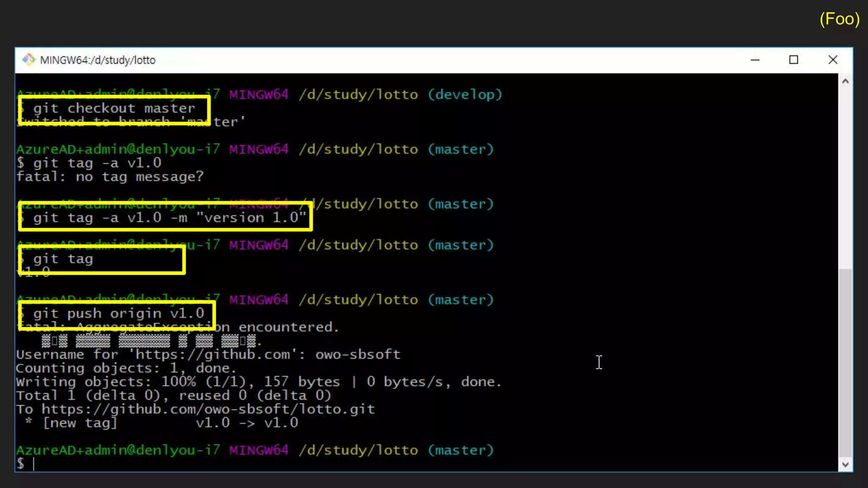Click empty scrollbar track above thumb

(845, 178)
